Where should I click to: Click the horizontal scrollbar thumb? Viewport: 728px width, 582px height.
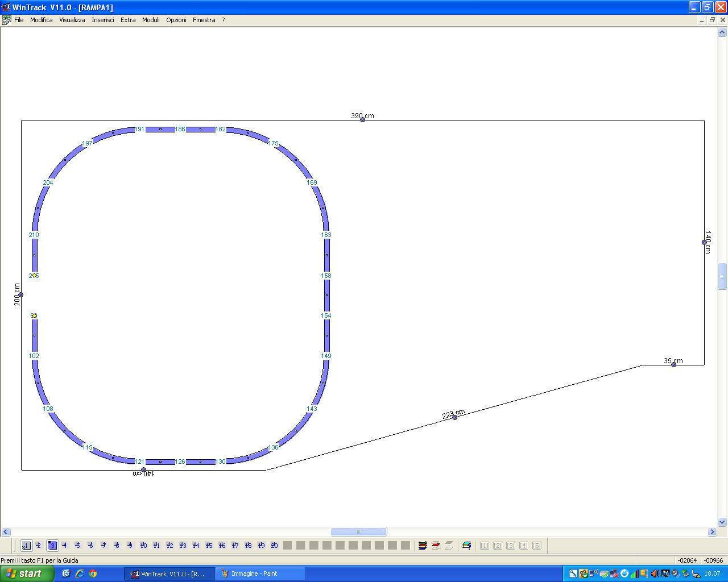coord(359,532)
